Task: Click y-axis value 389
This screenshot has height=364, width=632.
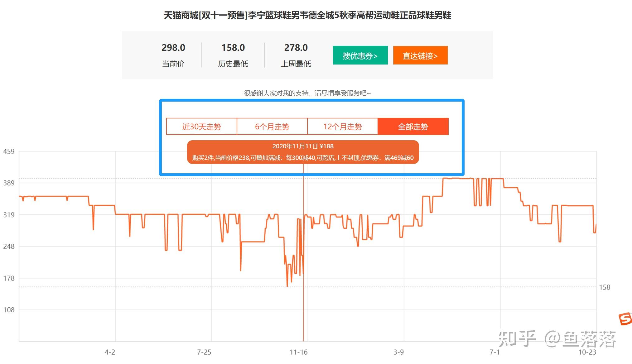Action: [x=9, y=183]
